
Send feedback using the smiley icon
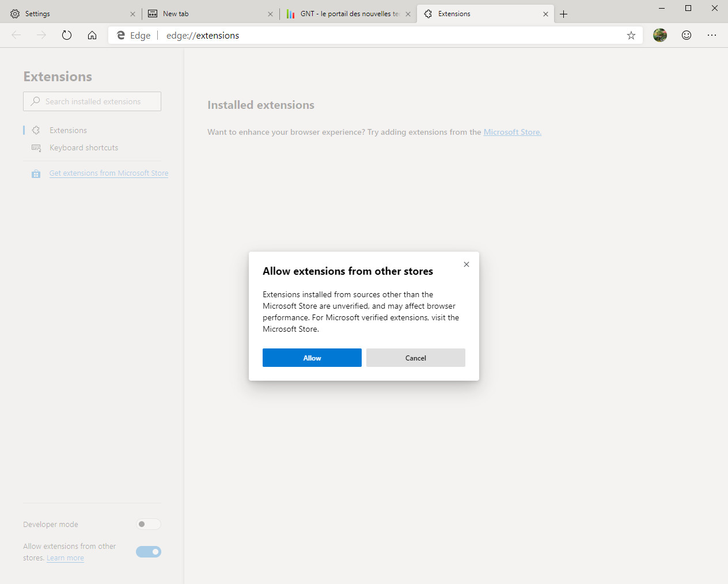(687, 35)
